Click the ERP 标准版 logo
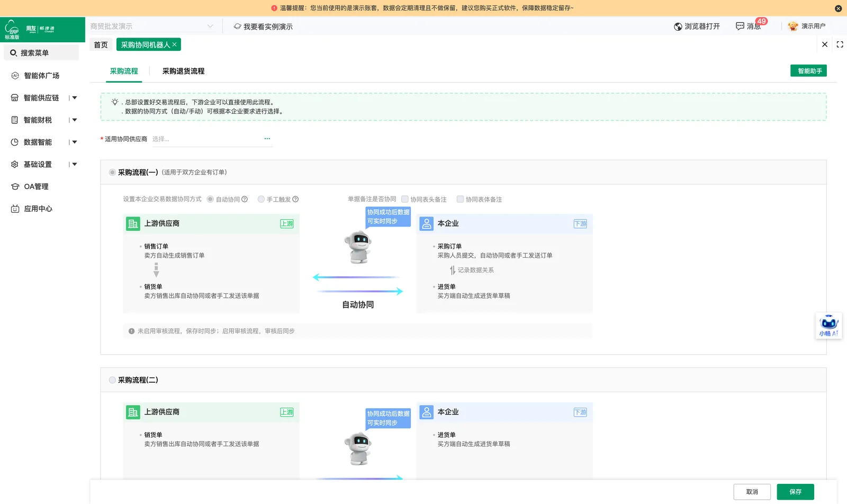Screen dimensions: 847x504 point(12,30)
